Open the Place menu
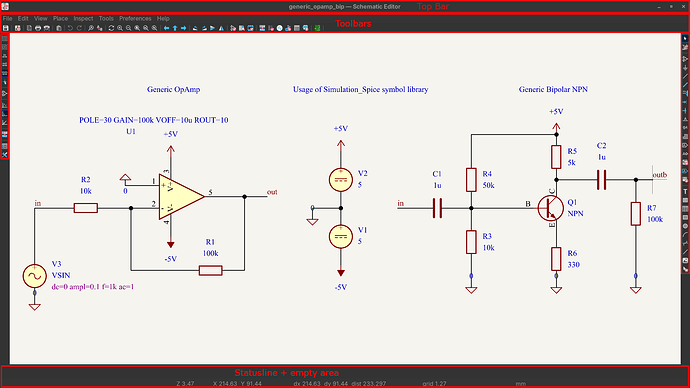The image size is (690, 388). tap(60, 18)
